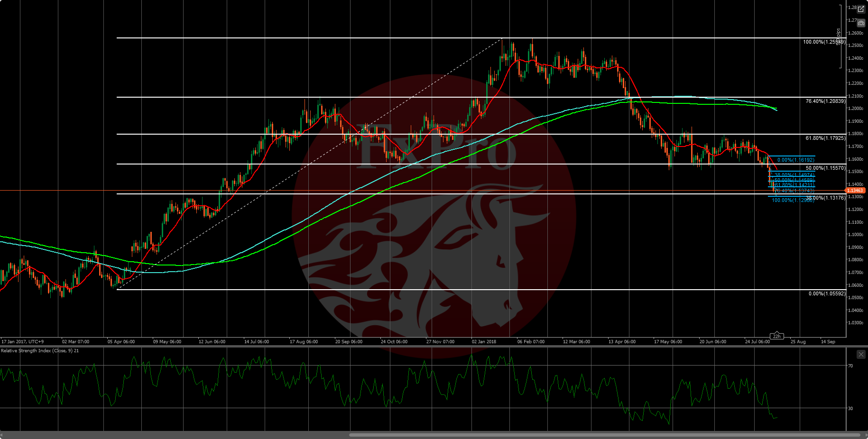868x439 pixels.
Task: Click the 1.2000 price axis label
Action: 856,109
